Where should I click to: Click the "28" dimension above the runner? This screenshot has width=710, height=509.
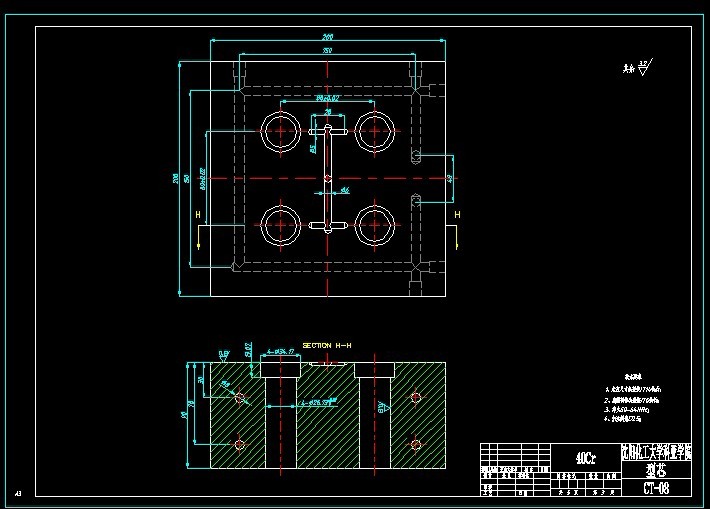328,112
